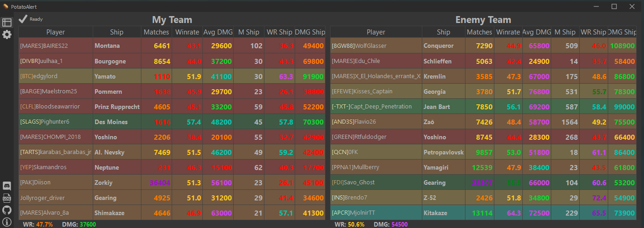Screen dimensions: 644x228
Task: Sort My Team by Winrate column header
Action: (187, 32)
